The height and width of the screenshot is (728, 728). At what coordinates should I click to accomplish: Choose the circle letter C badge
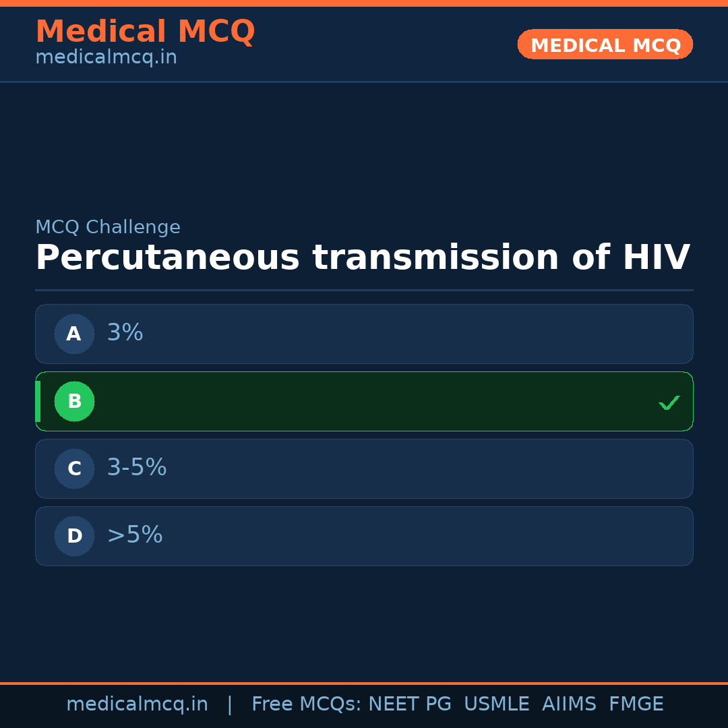pyautogui.click(x=74, y=469)
